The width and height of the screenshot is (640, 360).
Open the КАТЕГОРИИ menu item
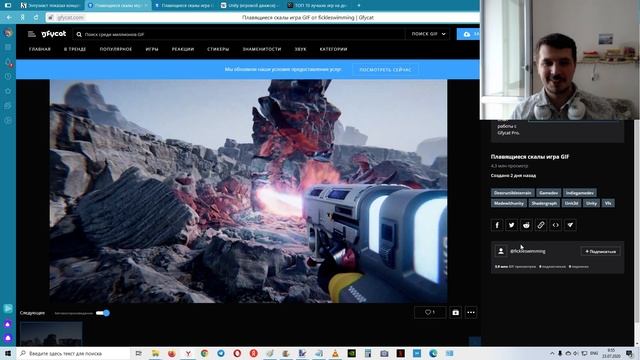tap(333, 49)
